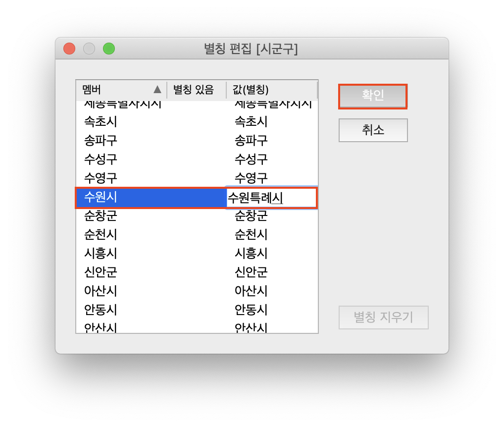Select the 안동시 member row
The height and width of the screenshot is (427, 504).
tap(197, 310)
